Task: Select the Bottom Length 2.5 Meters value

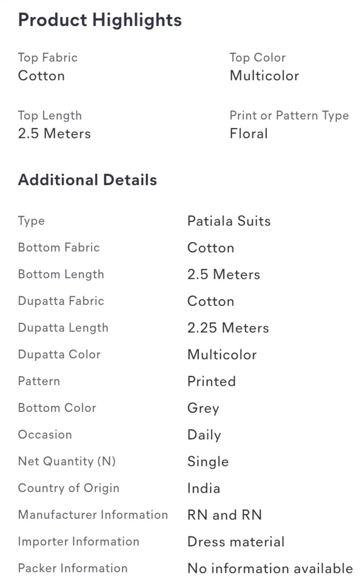Action: pos(224,274)
